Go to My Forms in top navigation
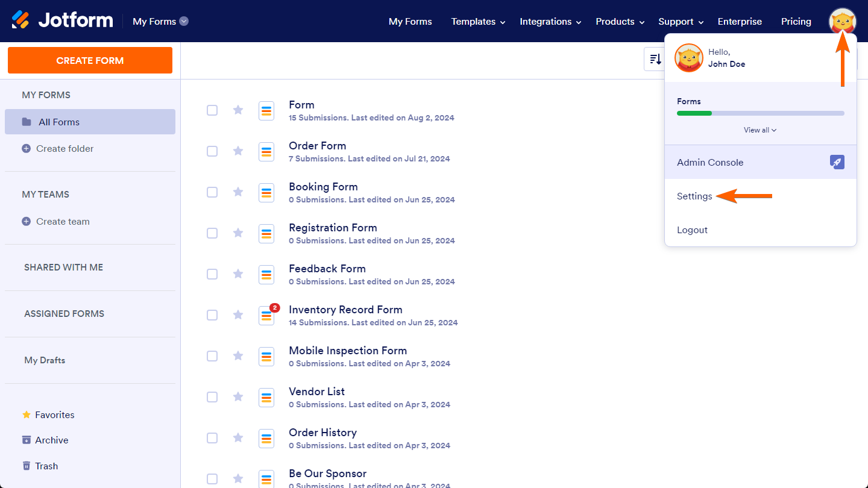The image size is (868, 488). pyautogui.click(x=410, y=22)
